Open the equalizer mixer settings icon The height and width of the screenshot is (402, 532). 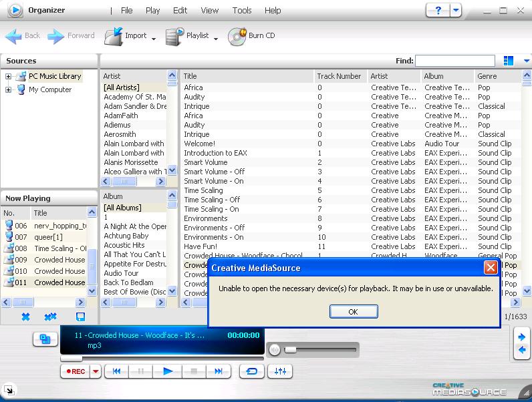click(x=279, y=371)
